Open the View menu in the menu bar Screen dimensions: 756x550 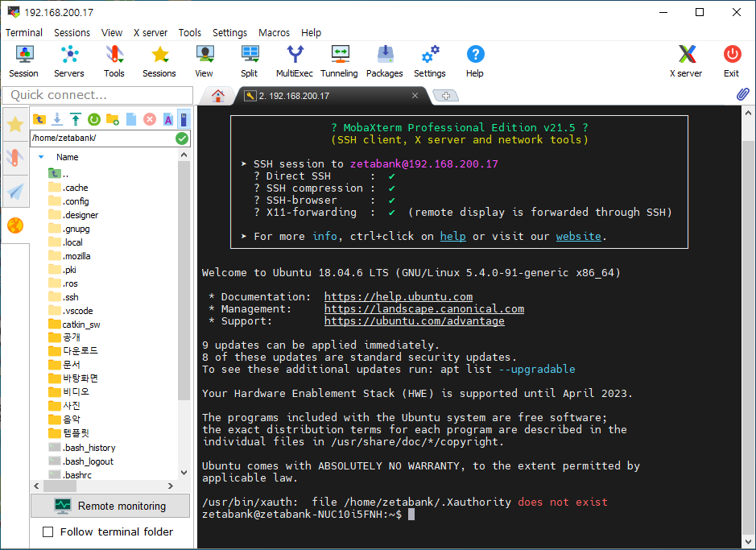[112, 33]
